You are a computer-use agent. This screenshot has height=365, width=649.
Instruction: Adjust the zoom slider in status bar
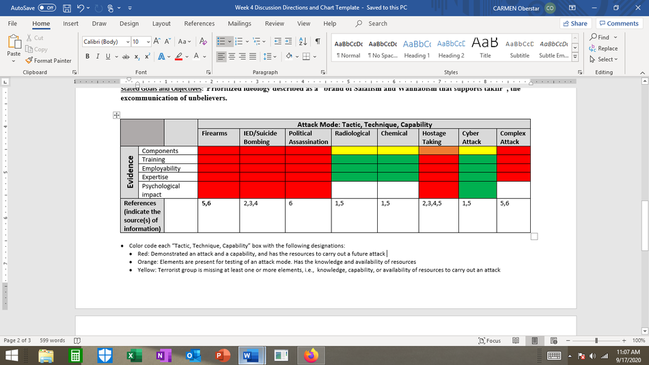coord(596,341)
